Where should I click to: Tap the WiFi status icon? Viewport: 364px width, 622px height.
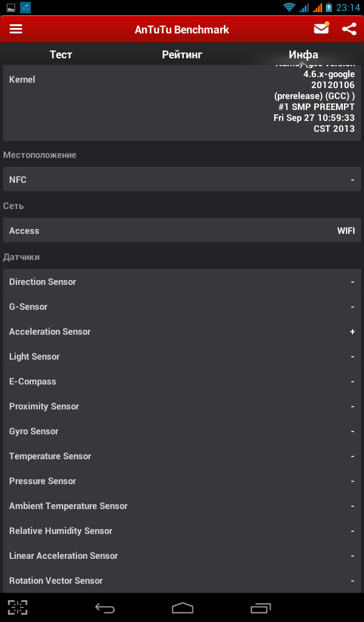tap(289, 7)
